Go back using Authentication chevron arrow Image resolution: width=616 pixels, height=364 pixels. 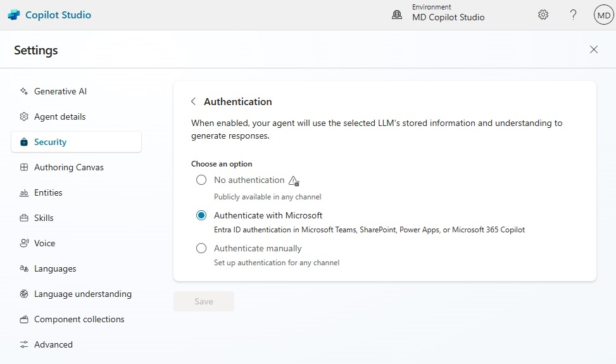coord(193,101)
